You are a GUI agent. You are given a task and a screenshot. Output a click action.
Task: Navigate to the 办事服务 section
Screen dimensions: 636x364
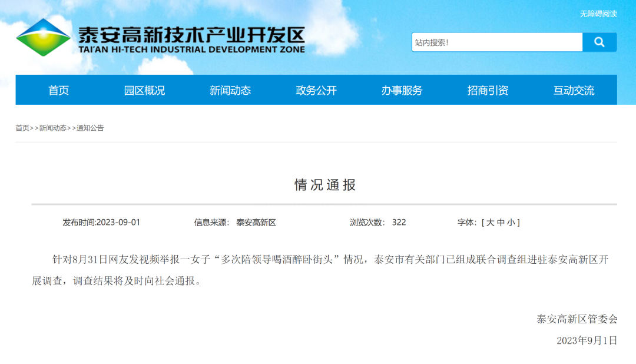point(402,90)
